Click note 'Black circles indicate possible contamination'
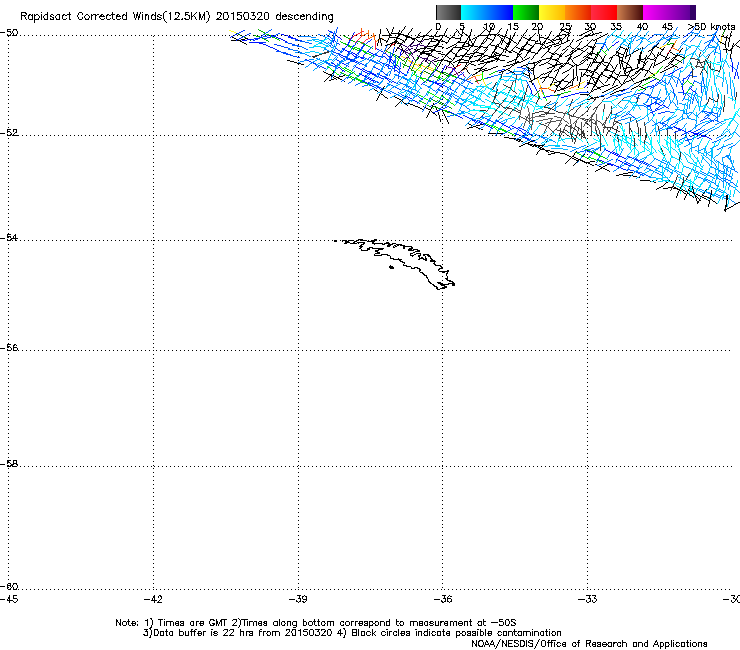Image resolution: width=740 pixels, height=650 pixels. pos(456,633)
